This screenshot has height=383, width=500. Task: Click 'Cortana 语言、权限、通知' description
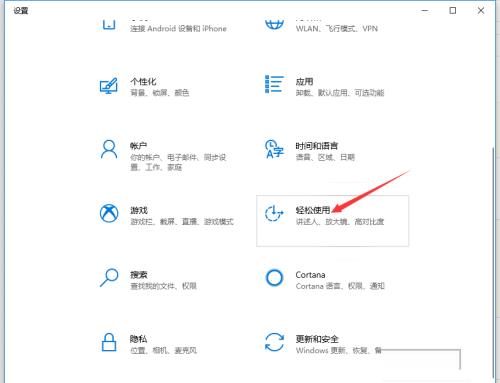340,286
